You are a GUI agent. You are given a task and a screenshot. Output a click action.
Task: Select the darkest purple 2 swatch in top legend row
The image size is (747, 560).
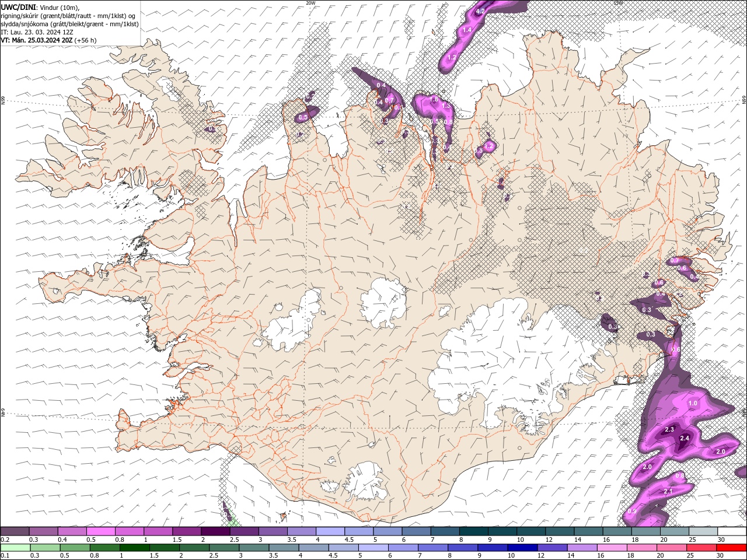tap(215, 531)
